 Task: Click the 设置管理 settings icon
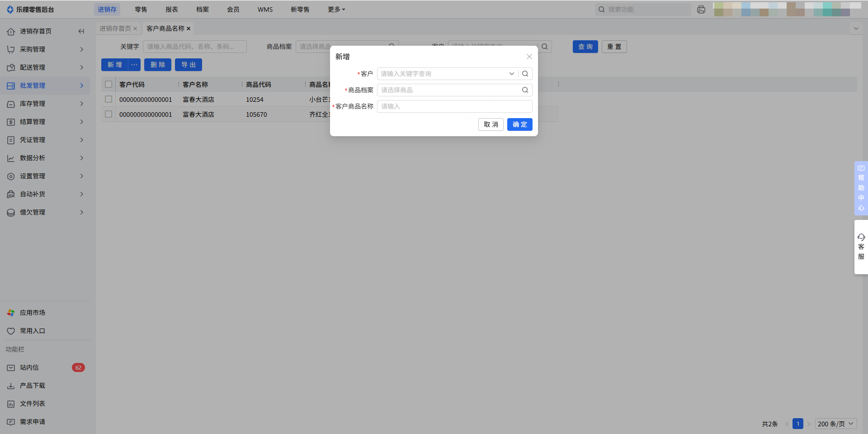11,176
